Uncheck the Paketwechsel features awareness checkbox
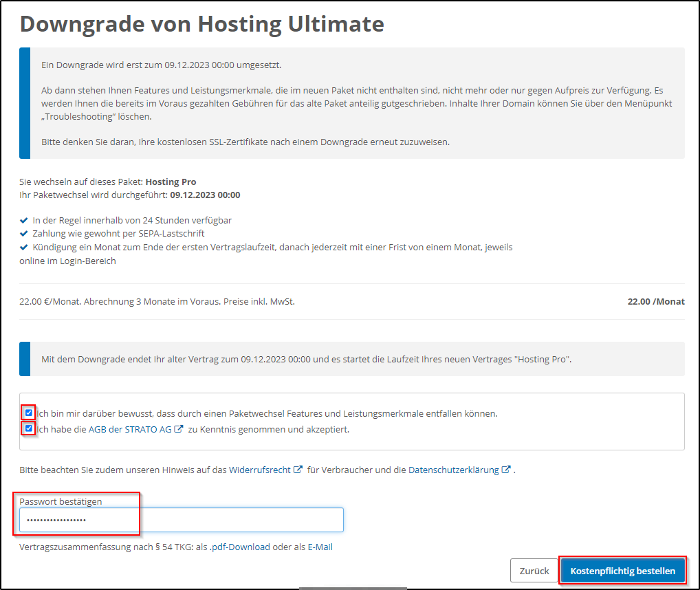 (x=29, y=413)
